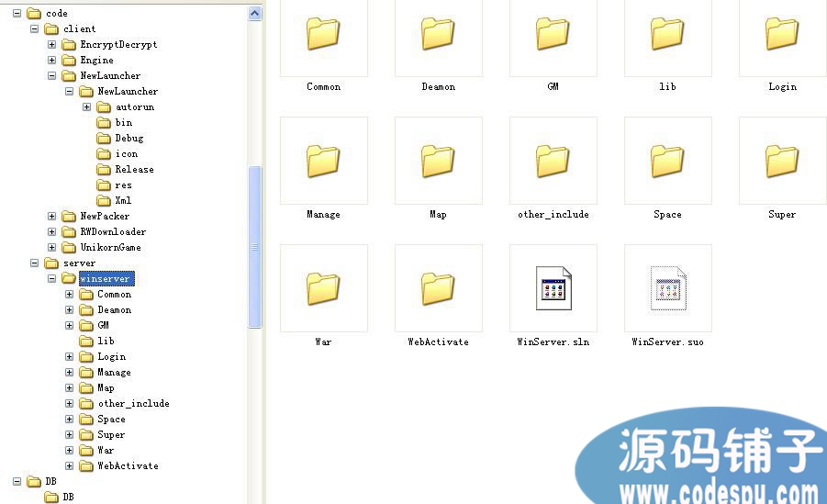Select the inner NewLauncher tree item

(128, 91)
